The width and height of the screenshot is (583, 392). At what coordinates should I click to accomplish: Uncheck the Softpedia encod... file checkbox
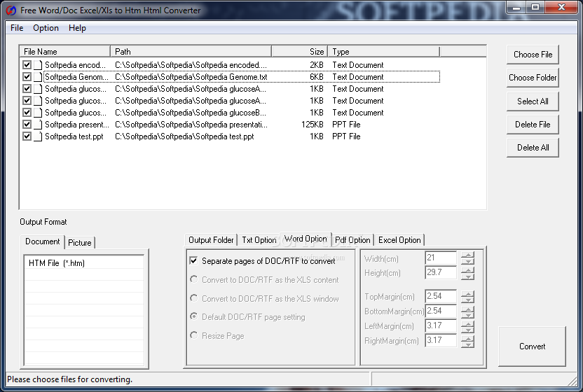(x=27, y=64)
